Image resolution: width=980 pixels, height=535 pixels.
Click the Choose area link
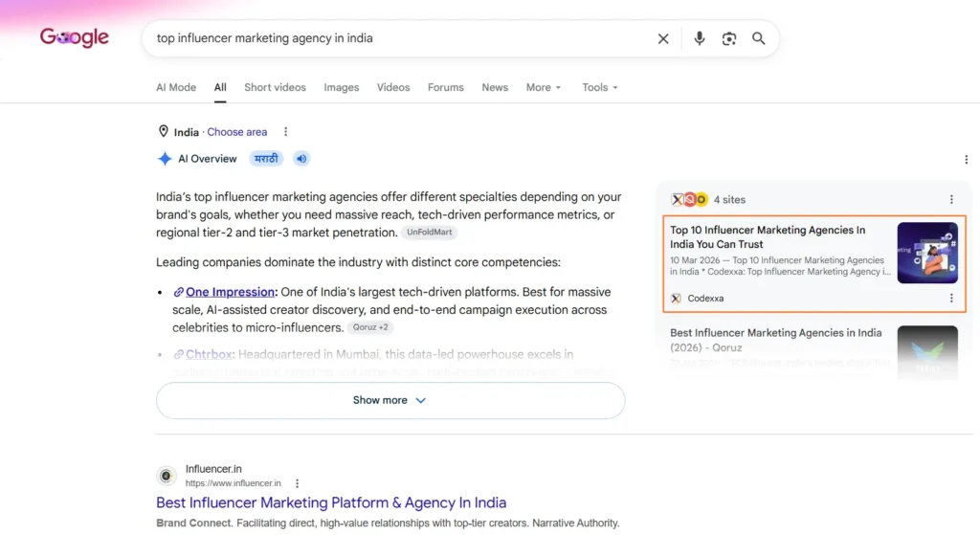tap(237, 132)
